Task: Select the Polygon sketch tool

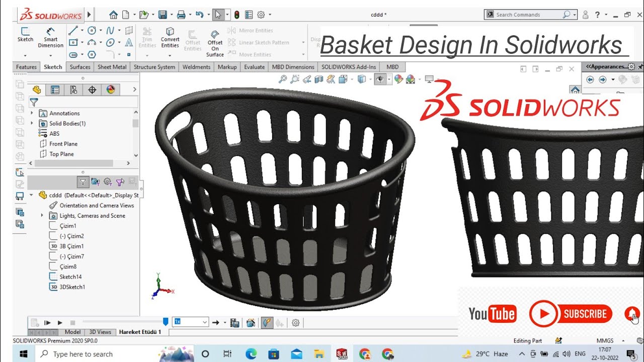Action: 92,54
